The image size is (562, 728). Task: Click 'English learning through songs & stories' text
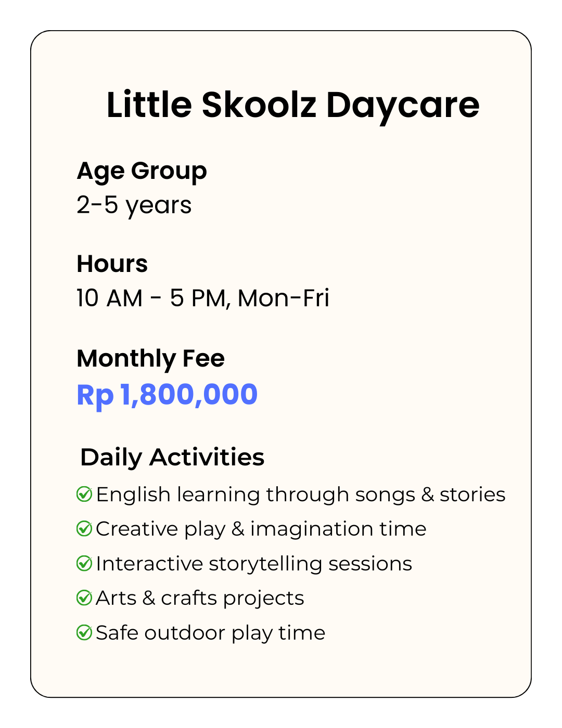301,494
